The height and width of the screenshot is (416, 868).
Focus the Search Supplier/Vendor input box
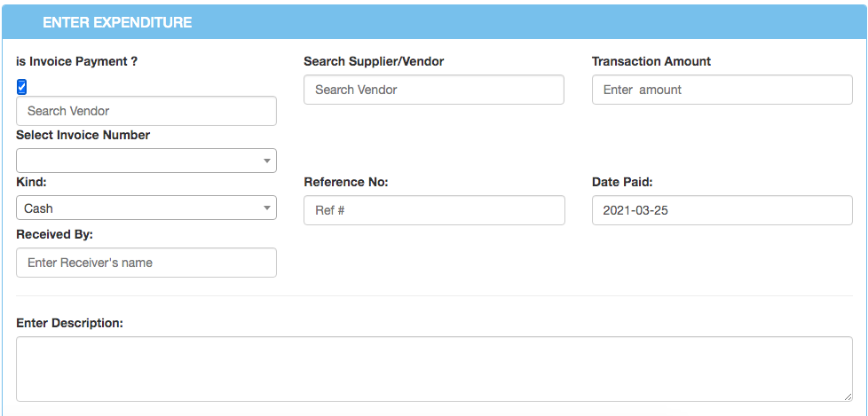click(x=433, y=90)
